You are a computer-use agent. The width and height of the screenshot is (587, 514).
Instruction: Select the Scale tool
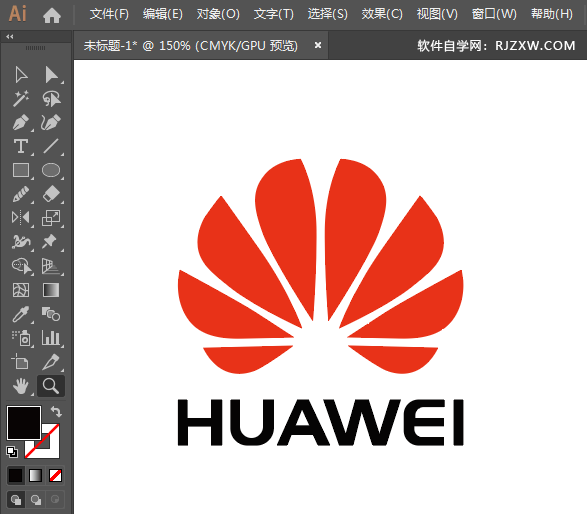[x=51, y=218]
